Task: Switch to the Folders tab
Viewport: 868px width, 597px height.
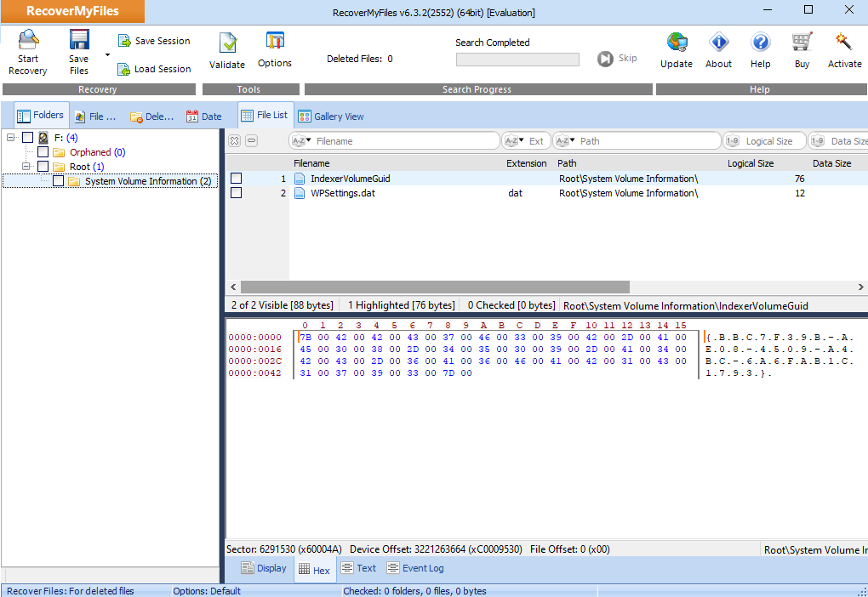Action: click(41, 115)
